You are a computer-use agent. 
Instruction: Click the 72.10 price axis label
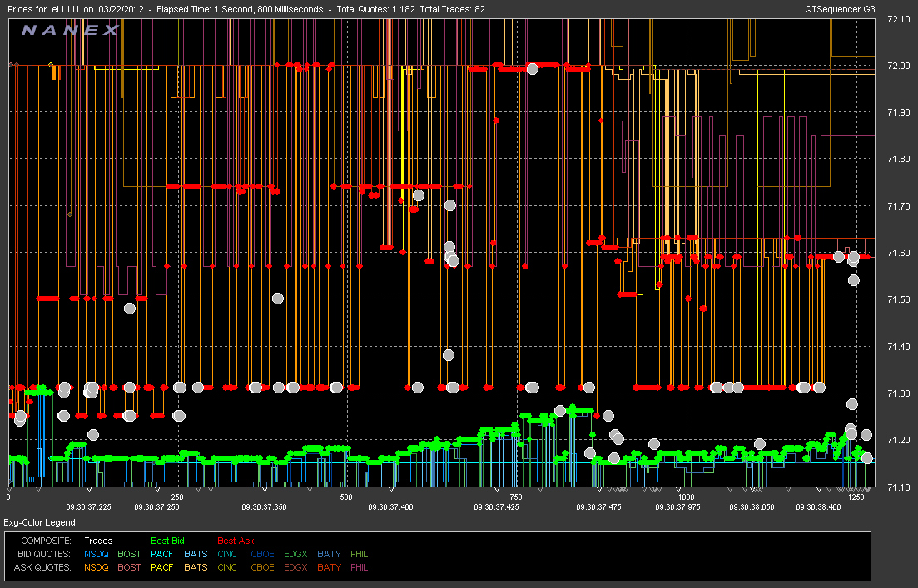click(899, 19)
